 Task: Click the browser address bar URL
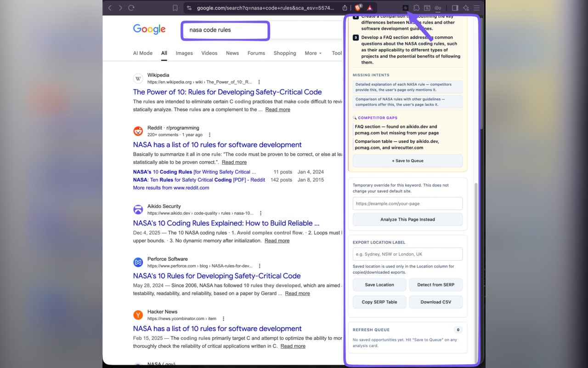point(266,8)
